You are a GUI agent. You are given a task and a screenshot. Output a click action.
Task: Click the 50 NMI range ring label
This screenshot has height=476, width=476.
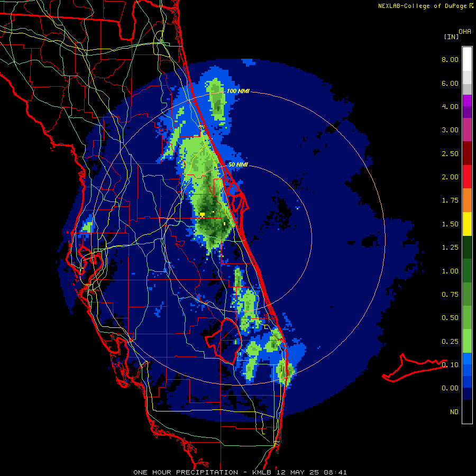pyautogui.click(x=238, y=164)
